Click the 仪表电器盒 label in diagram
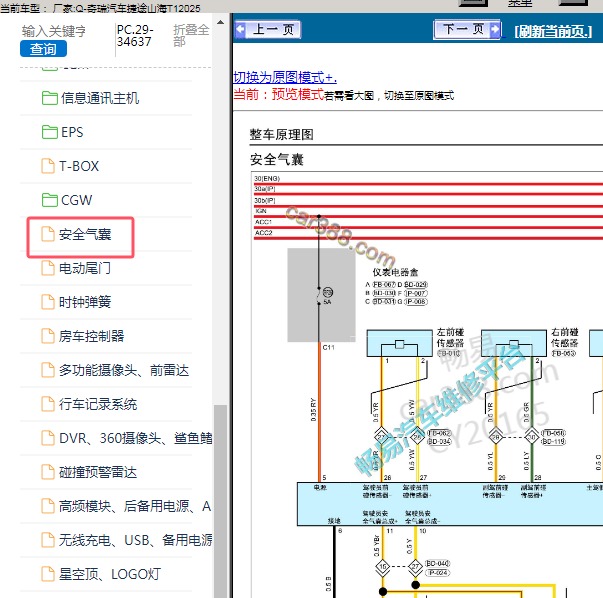The image size is (603, 598). tap(395, 272)
